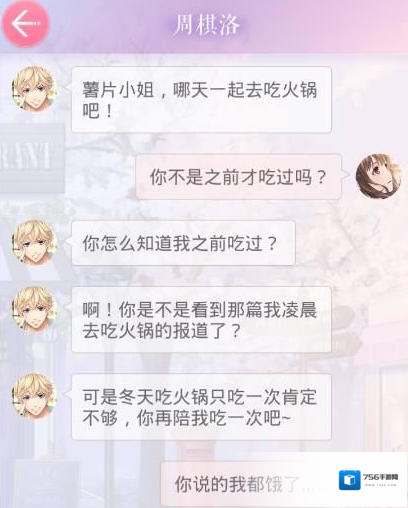Tap the pink back arrow button

(26, 24)
